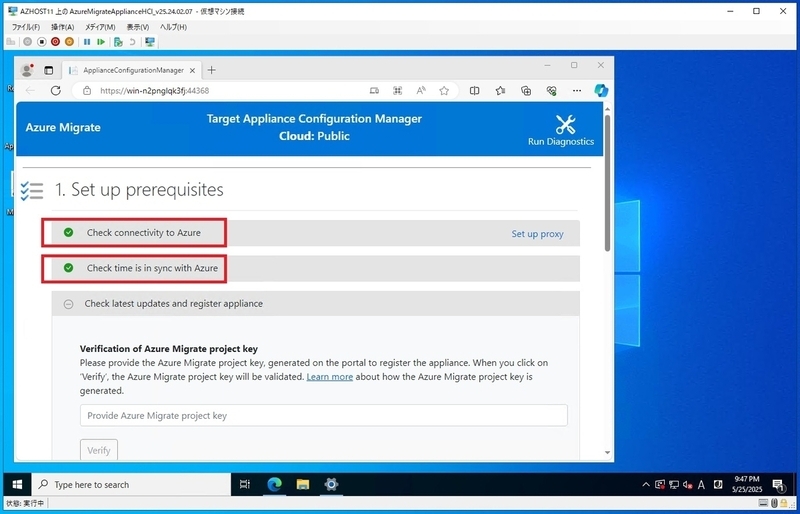Click the Revert checkpoint icon

pos(132,42)
